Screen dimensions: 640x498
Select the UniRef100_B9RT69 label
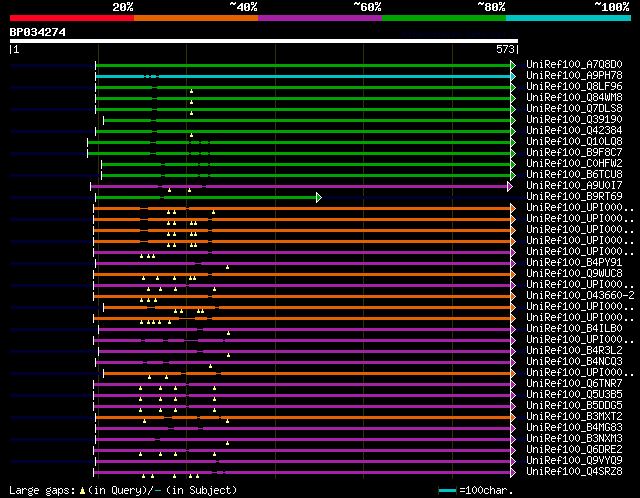pos(574,197)
